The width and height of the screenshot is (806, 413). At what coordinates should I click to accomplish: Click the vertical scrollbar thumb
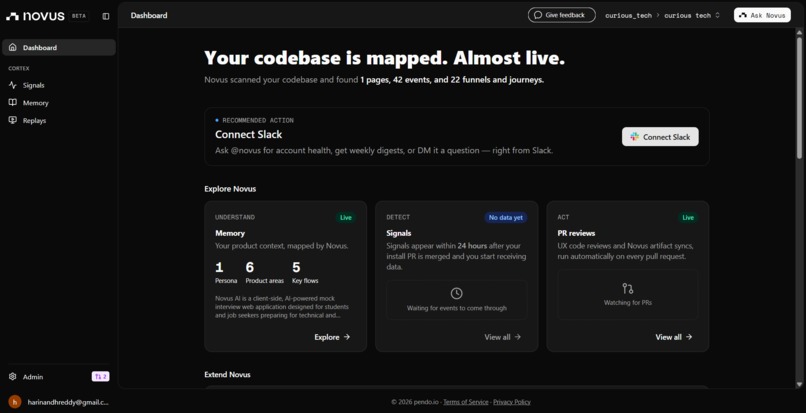pos(799,96)
